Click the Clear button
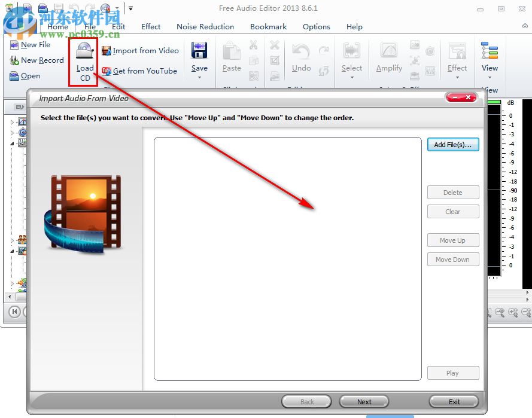The width and height of the screenshot is (532, 418). (453, 212)
